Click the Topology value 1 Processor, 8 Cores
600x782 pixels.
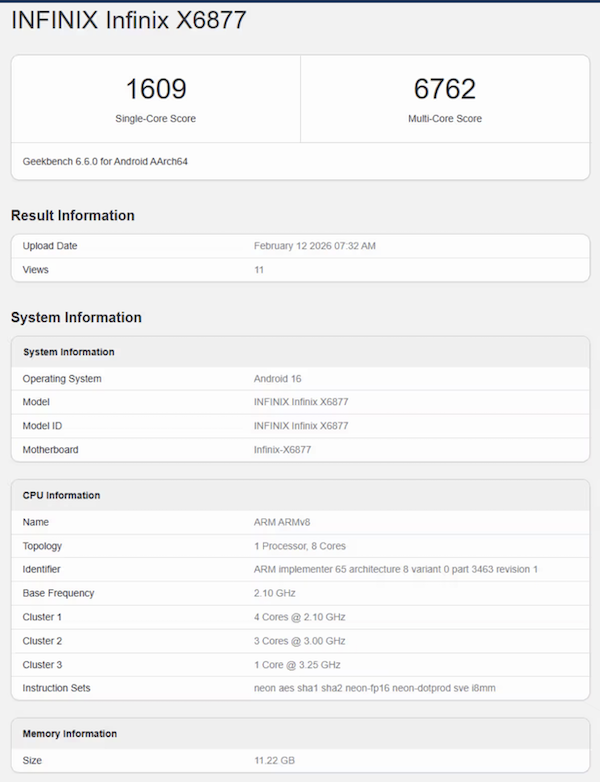[300, 546]
